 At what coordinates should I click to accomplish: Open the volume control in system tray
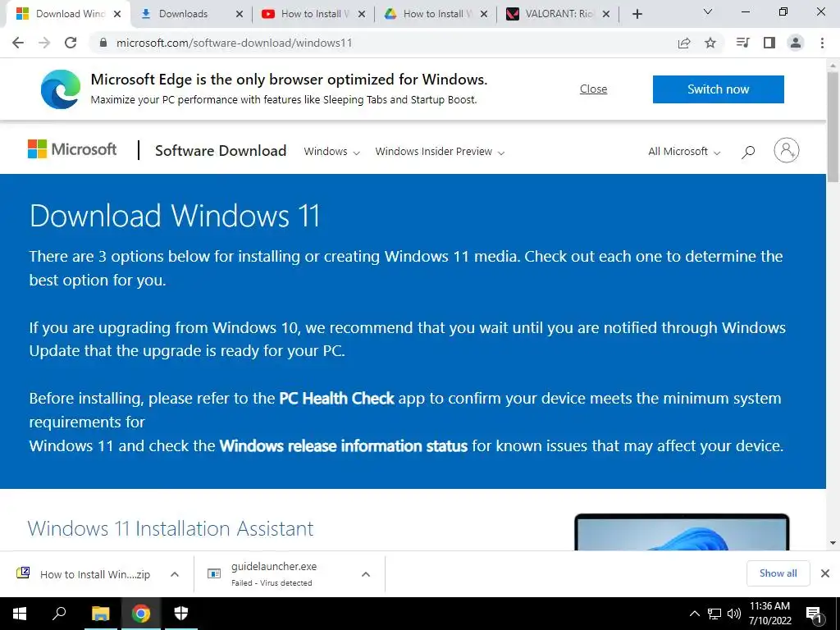tap(734, 614)
